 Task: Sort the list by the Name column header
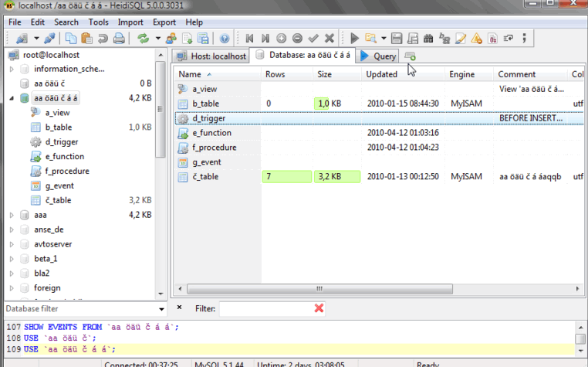tap(218, 74)
